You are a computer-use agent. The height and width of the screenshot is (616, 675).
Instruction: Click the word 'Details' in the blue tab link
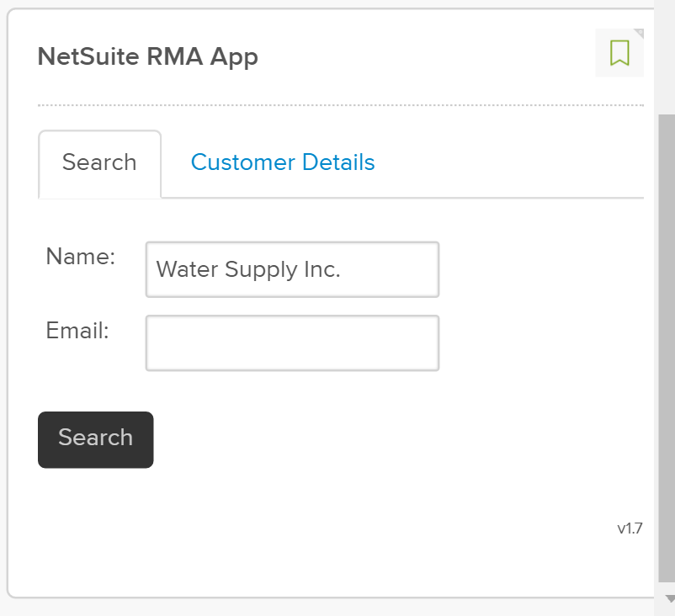pyautogui.click(x=338, y=162)
